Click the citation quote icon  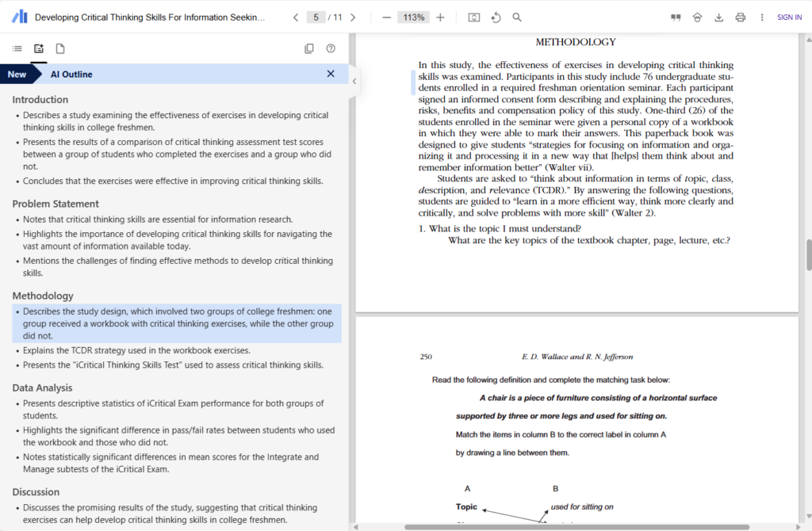pos(676,17)
